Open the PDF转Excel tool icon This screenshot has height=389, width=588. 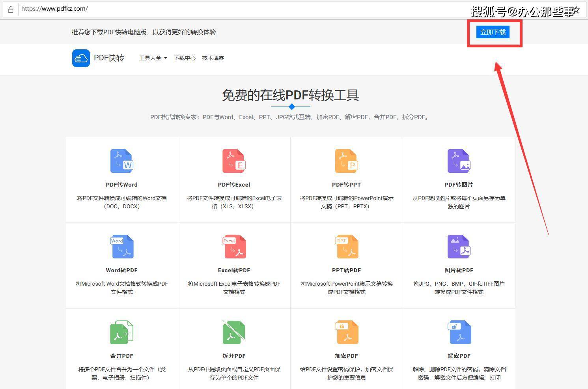tap(234, 161)
